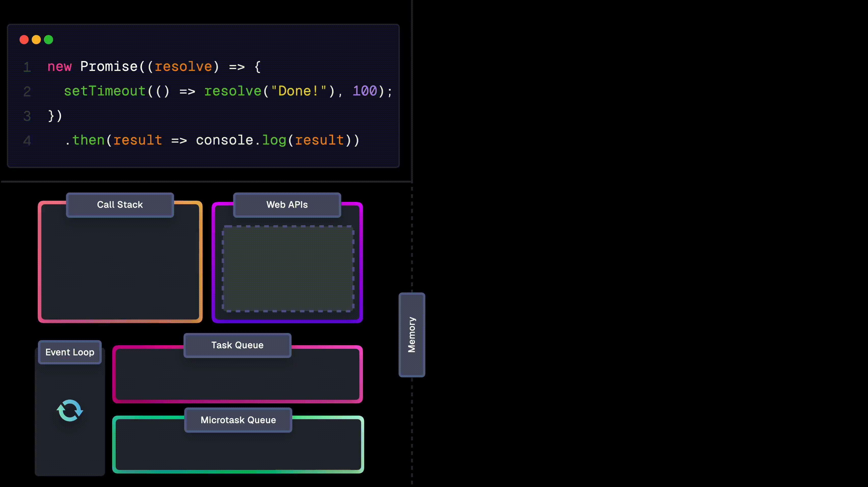The height and width of the screenshot is (487, 868).
Task: Click the Event Loop label
Action: tap(70, 352)
